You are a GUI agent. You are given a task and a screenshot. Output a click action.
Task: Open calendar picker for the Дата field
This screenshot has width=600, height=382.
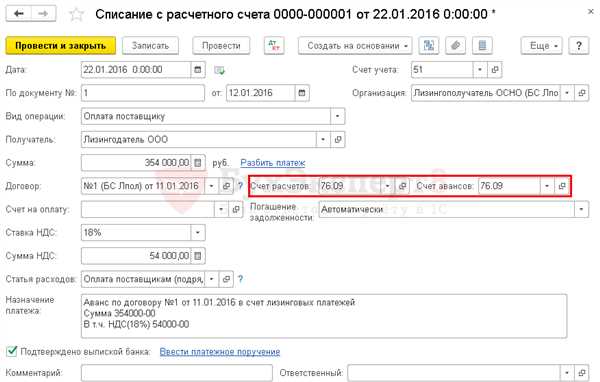tap(197, 70)
